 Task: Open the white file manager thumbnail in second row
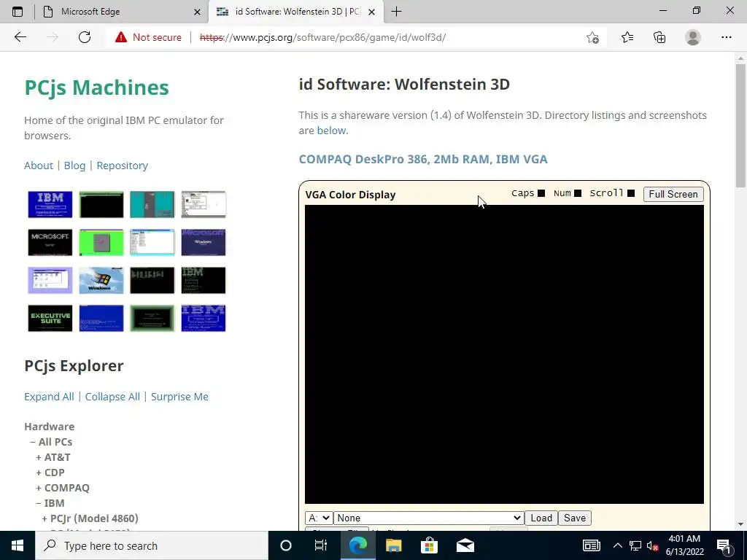[x=152, y=242]
